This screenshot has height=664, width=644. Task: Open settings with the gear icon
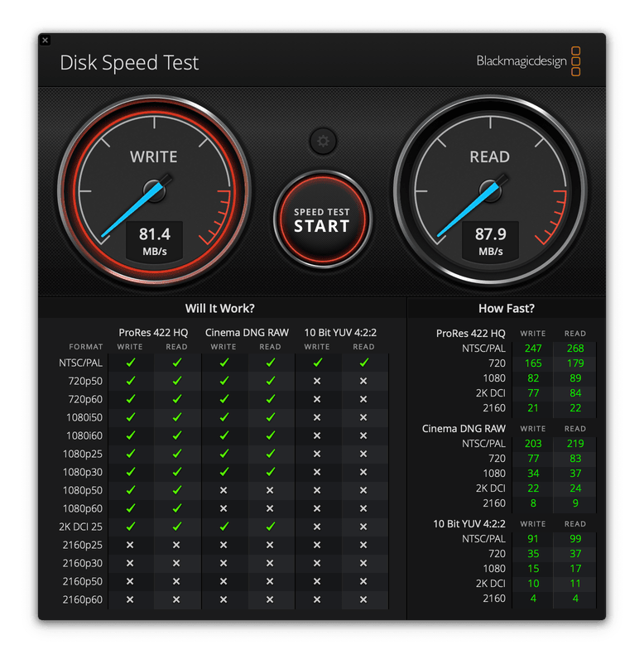(323, 142)
